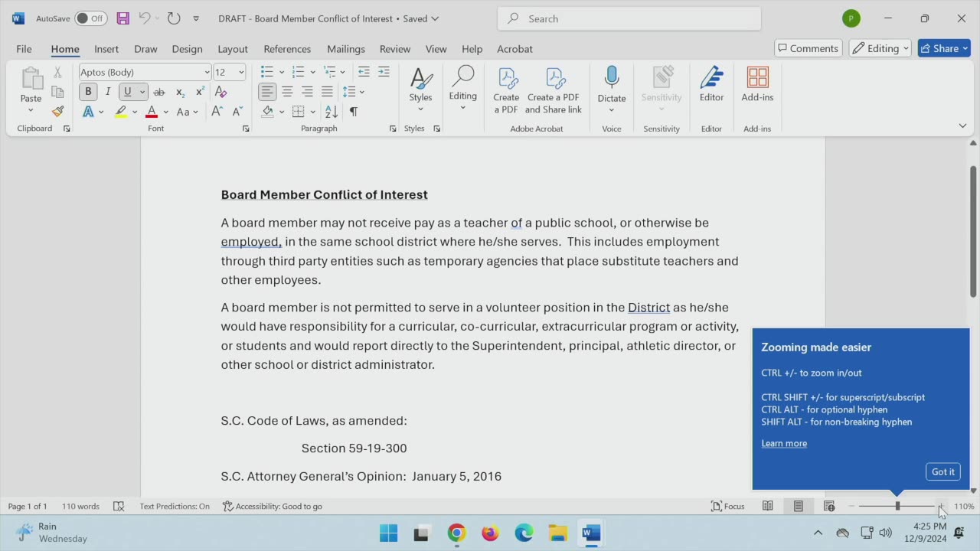Viewport: 980px width, 551px height.
Task: Click Create a PDF and Share link
Action: pos(554,90)
